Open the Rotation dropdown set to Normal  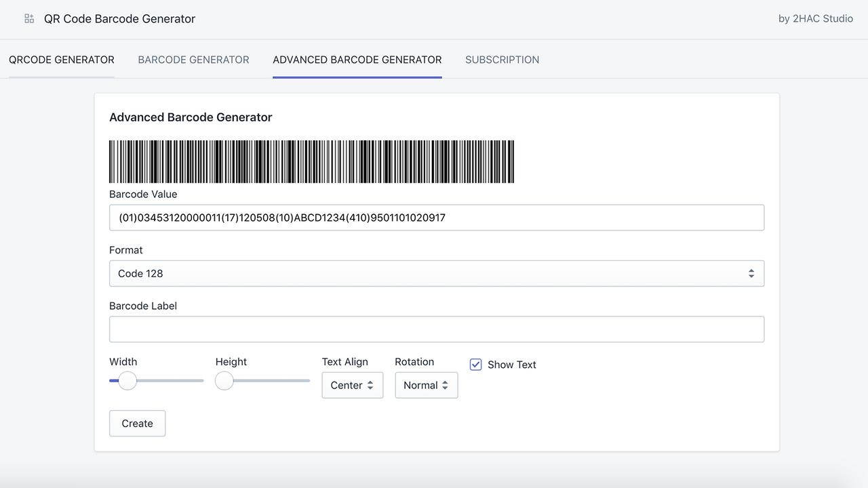pos(427,385)
